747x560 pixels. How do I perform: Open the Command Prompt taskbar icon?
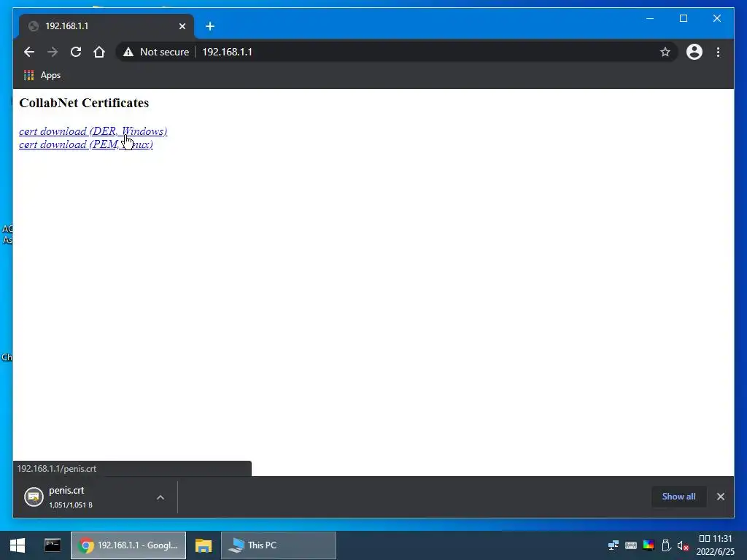53,545
